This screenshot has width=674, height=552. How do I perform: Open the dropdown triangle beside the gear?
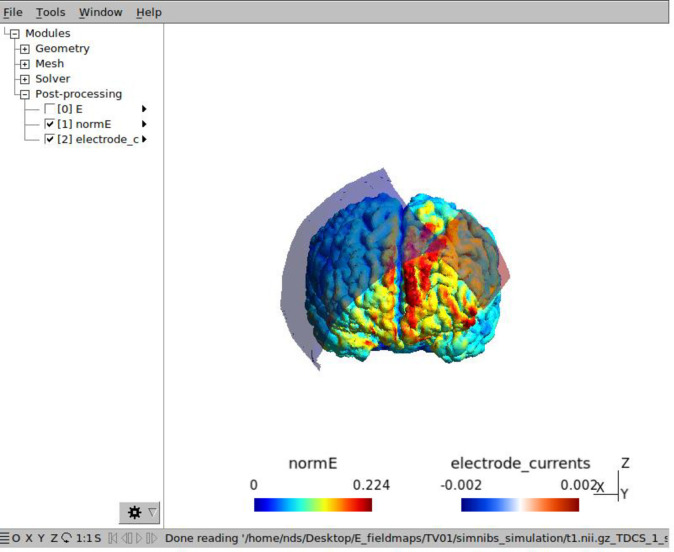[x=153, y=512]
